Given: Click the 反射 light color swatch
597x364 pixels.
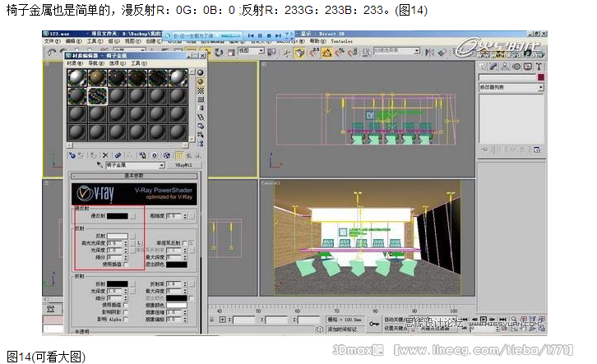Looking at the screenshot, I should [x=118, y=236].
